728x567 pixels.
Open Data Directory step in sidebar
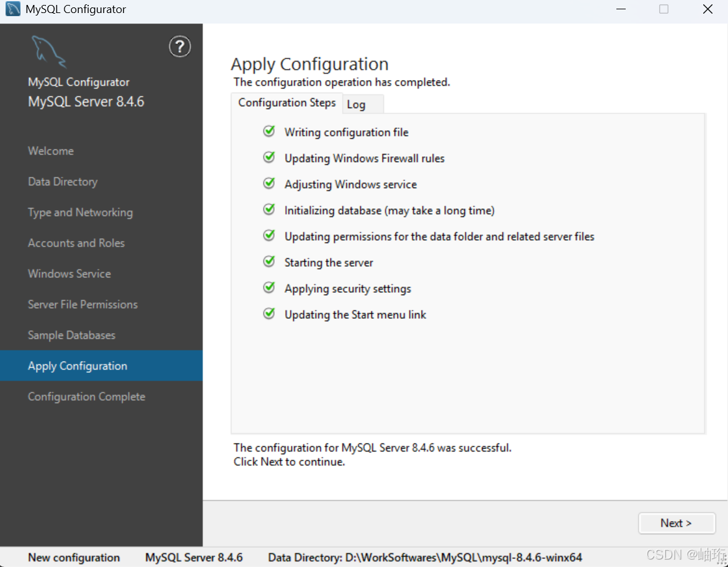tap(63, 182)
